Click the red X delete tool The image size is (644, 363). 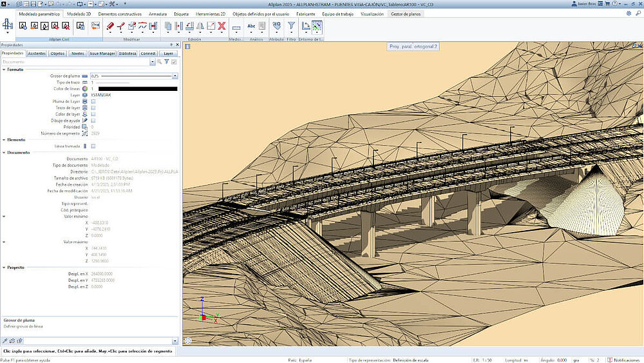click(x=221, y=26)
